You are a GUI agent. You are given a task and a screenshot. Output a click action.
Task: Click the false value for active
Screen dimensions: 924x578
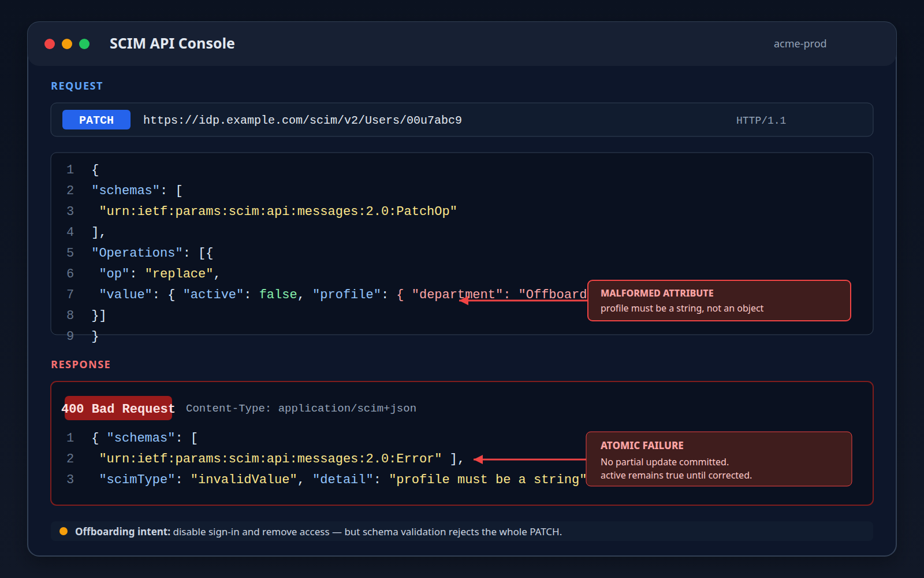pos(278,294)
